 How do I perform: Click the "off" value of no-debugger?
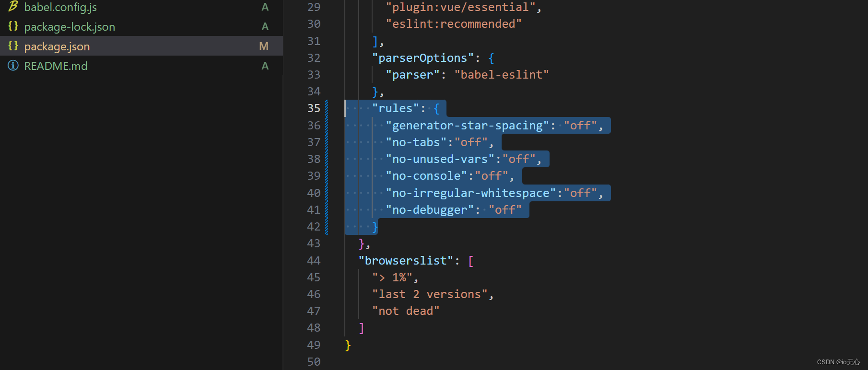point(505,210)
